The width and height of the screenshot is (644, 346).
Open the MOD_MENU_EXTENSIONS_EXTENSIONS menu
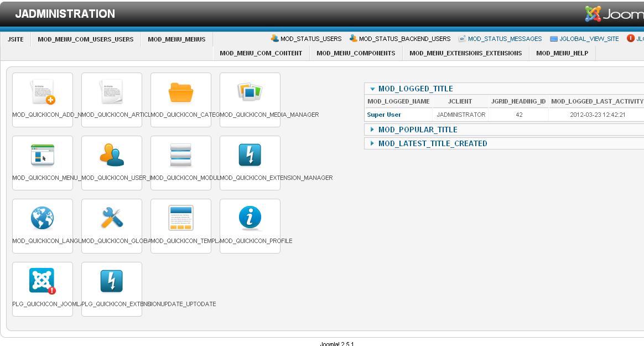pyautogui.click(x=466, y=53)
